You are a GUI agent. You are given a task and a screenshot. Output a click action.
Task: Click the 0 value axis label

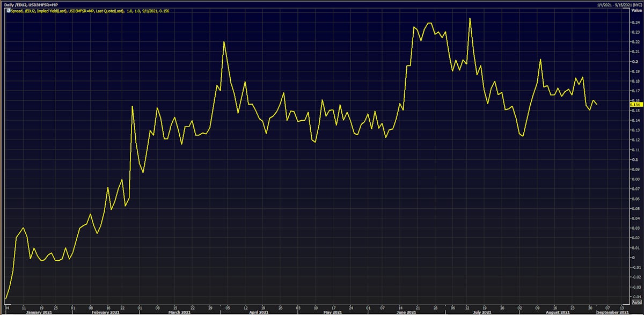point(634,258)
